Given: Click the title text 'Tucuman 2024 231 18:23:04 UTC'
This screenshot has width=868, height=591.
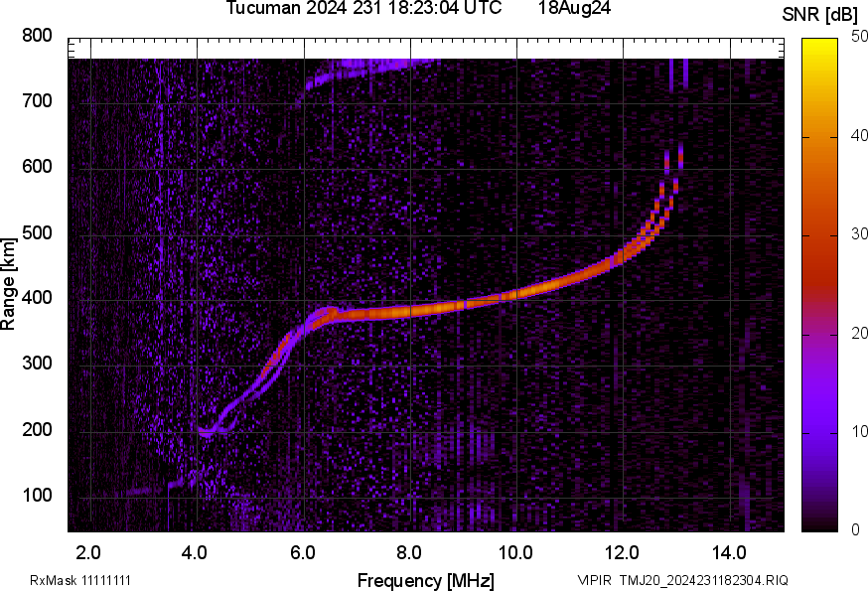Looking at the screenshot, I should click(363, 8).
